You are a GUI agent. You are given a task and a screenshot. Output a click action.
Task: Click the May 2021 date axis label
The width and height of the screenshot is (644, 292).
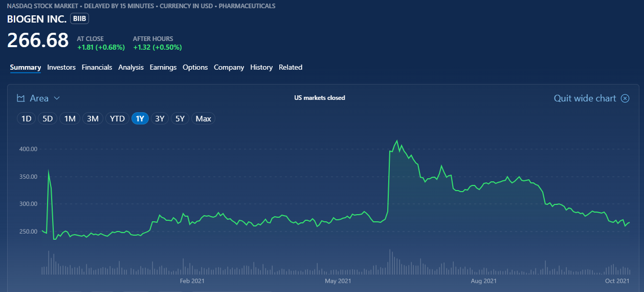338,281
